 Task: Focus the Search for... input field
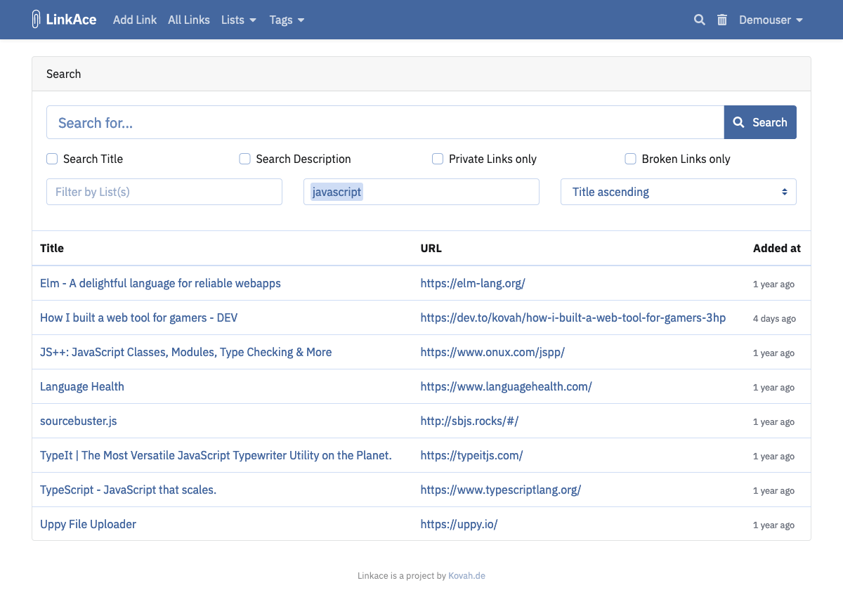[x=385, y=122]
